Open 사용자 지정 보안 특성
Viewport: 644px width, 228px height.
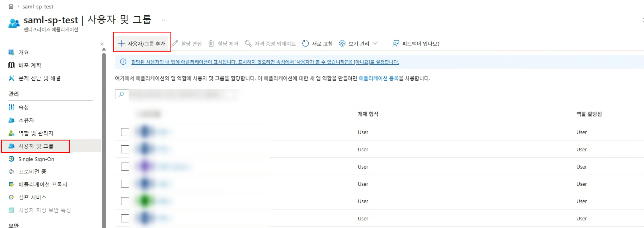pos(45,210)
